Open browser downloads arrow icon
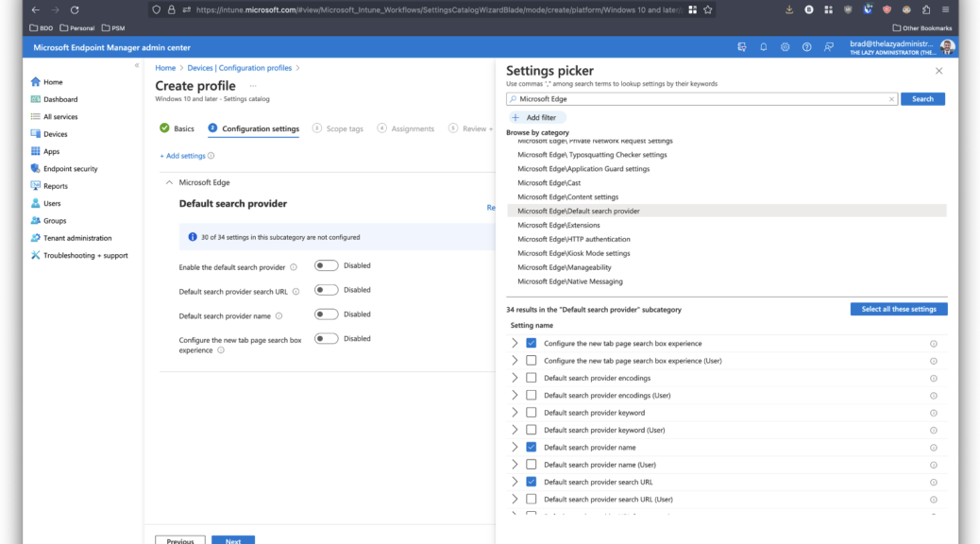The image size is (980, 544). click(789, 10)
